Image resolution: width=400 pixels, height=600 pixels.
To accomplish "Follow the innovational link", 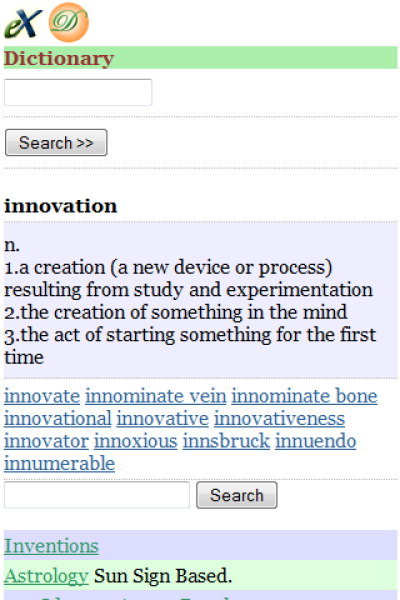I will pos(58,419).
